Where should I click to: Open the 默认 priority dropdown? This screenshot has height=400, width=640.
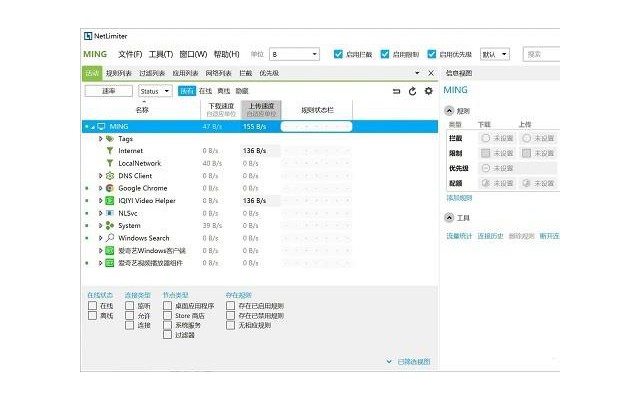(x=495, y=54)
